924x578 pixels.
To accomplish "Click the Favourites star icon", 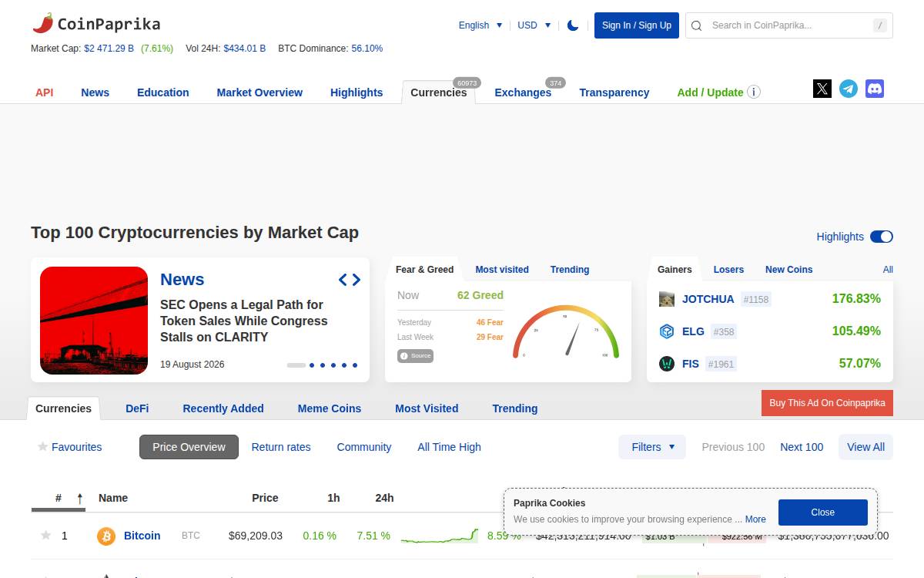I will point(43,446).
